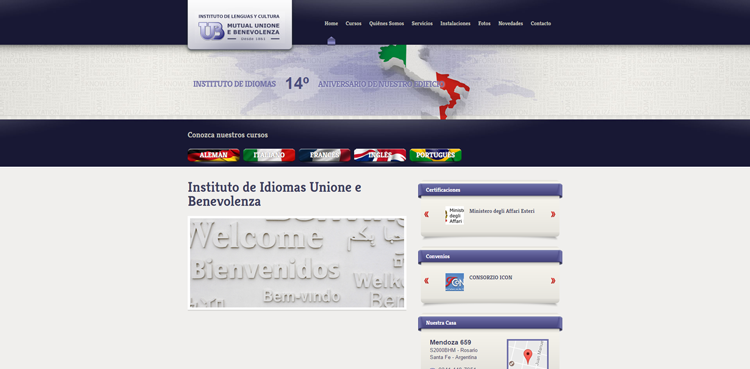Click next arrow in Convenios carousel
Screen dimensions: 750x369
pyautogui.click(x=553, y=281)
